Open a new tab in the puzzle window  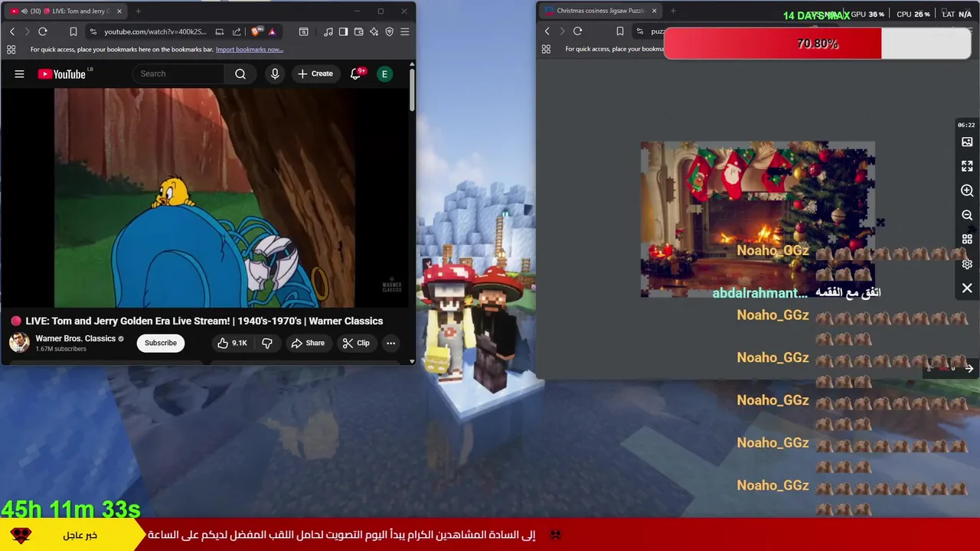pyautogui.click(x=673, y=11)
